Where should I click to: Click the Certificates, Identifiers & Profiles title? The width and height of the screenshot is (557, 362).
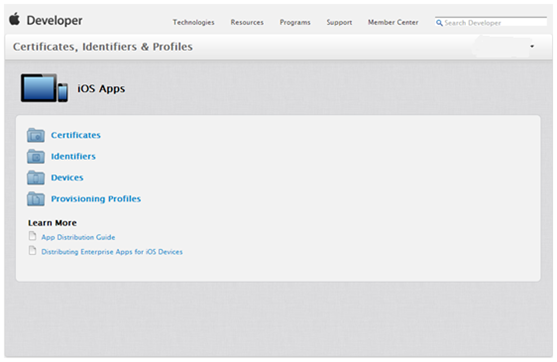(103, 47)
